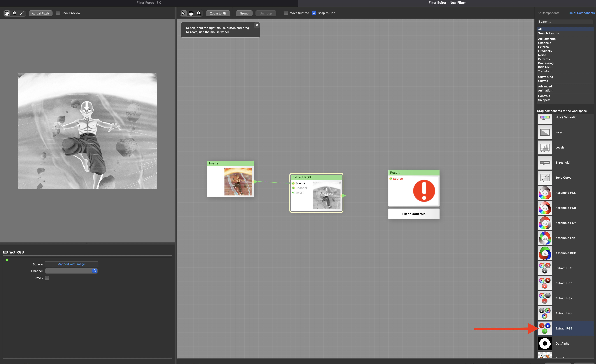
Task: Open the Channel dropdown set to R
Action: coord(71,271)
